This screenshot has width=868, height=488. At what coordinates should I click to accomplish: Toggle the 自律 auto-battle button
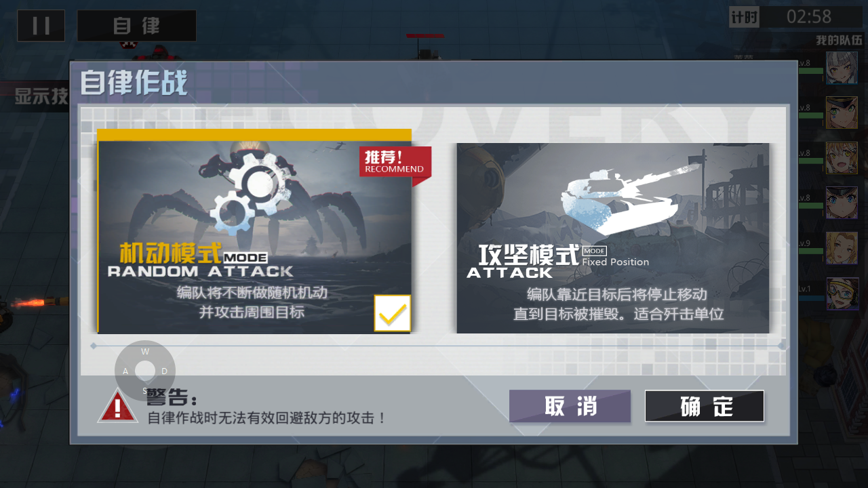click(136, 26)
